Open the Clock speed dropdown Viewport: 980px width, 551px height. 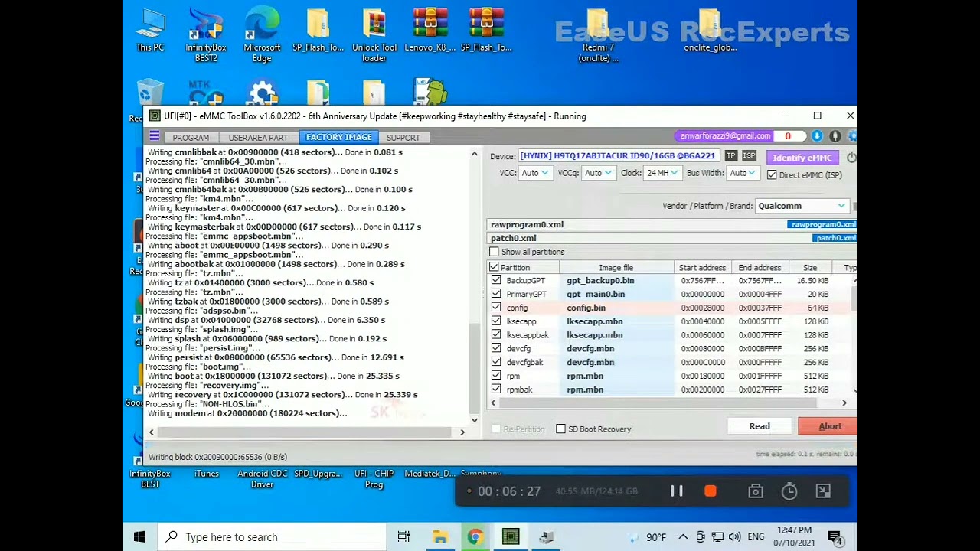(662, 173)
